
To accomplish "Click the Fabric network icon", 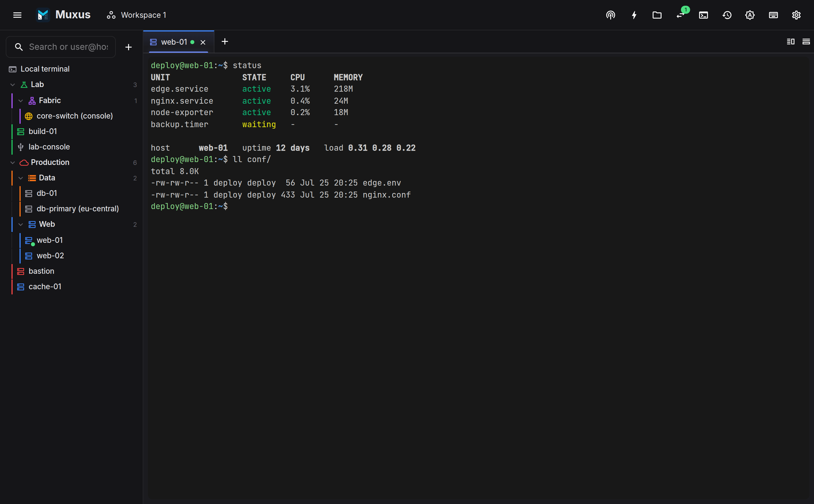I will click(x=32, y=101).
